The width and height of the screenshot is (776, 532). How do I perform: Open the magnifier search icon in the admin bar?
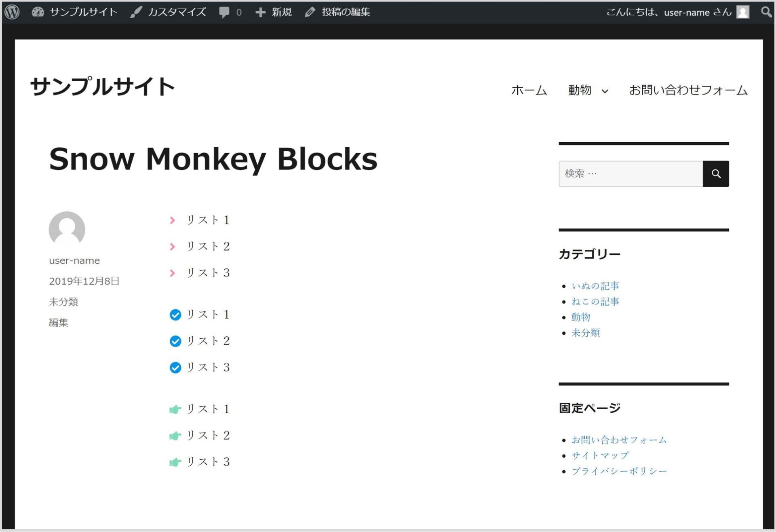click(765, 12)
